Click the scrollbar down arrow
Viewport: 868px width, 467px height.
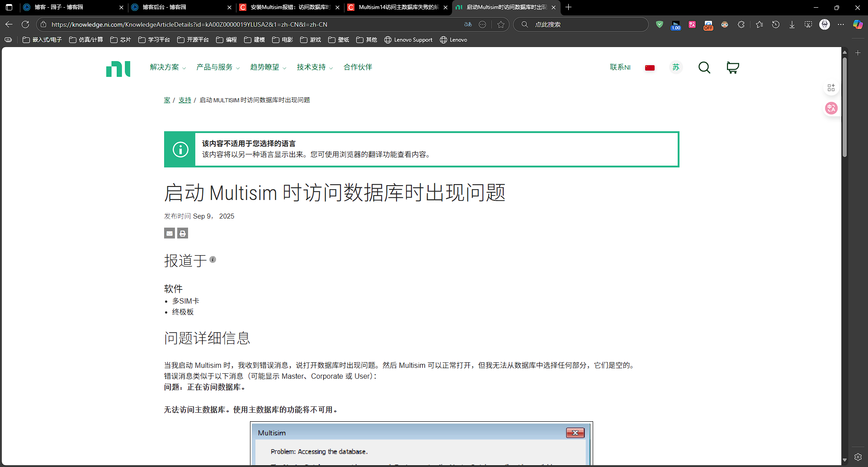click(x=844, y=460)
